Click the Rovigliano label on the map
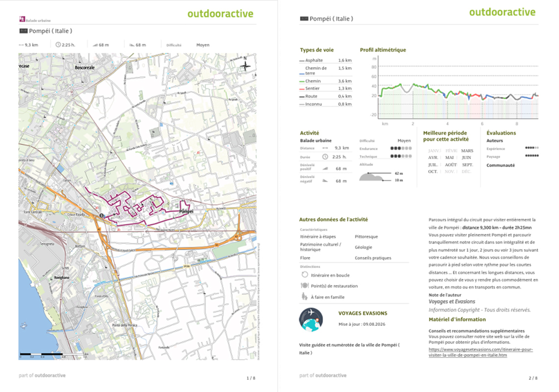Screen dimensions: 559x392 point(62,277)
